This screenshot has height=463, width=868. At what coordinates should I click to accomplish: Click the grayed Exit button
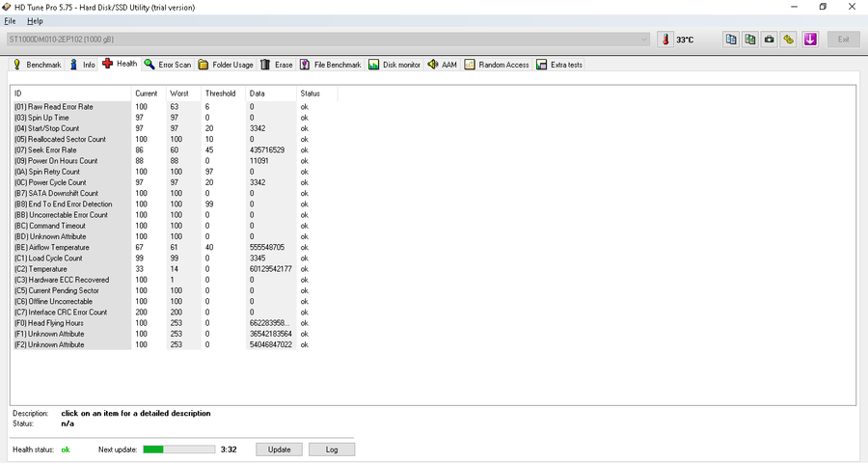843,40
